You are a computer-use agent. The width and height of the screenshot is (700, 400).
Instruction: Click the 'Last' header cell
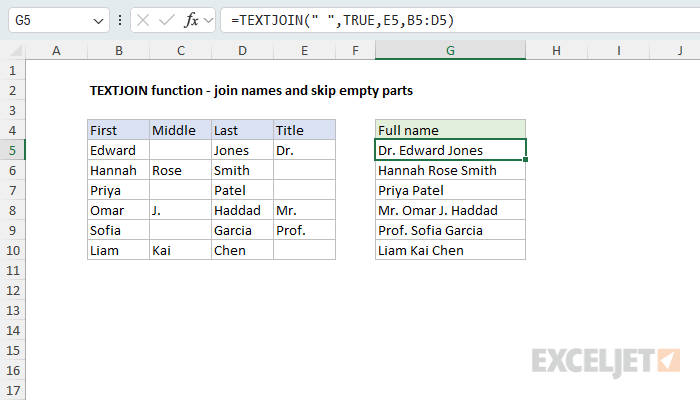point(242,130)
